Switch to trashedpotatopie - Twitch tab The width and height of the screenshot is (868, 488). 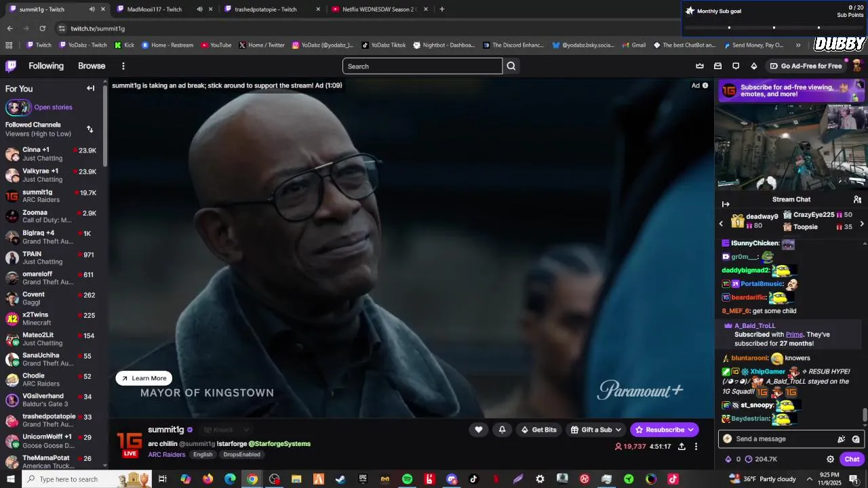point(271,9)
